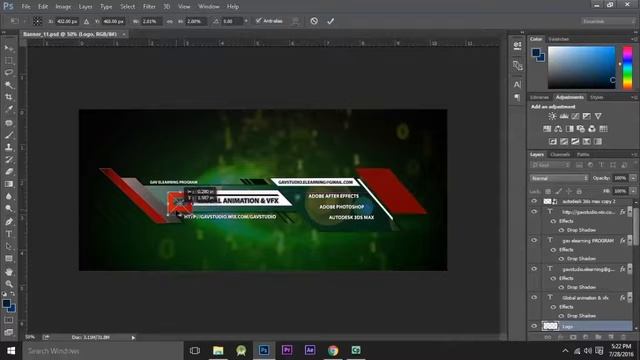Select the Magic Wand tool
This screenshot has height=360, width=640.
click(x=9, y=85)
